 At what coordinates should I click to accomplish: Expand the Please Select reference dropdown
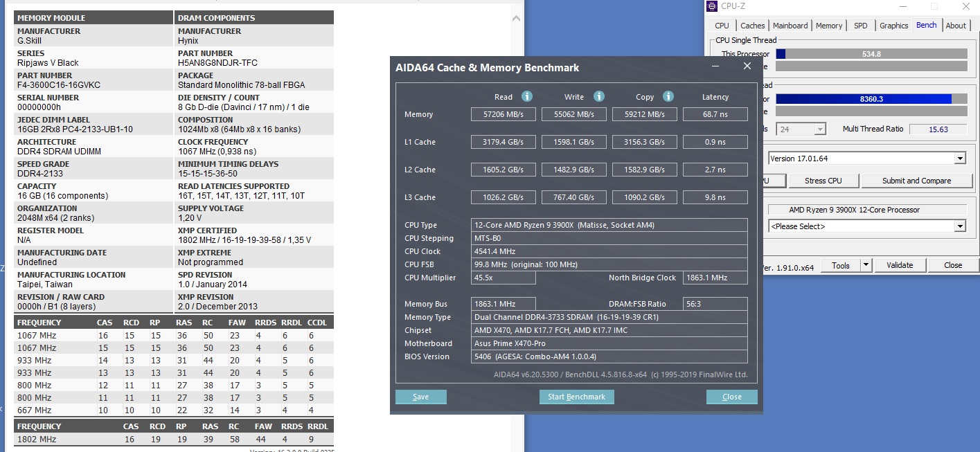pos(960,226)
